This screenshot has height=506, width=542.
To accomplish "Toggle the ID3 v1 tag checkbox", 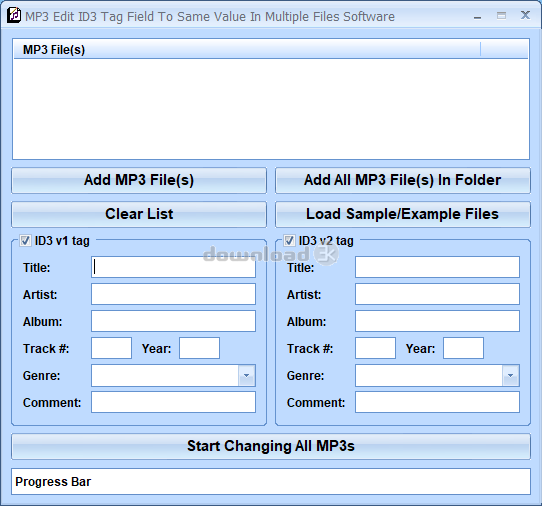I will [25, 241].
